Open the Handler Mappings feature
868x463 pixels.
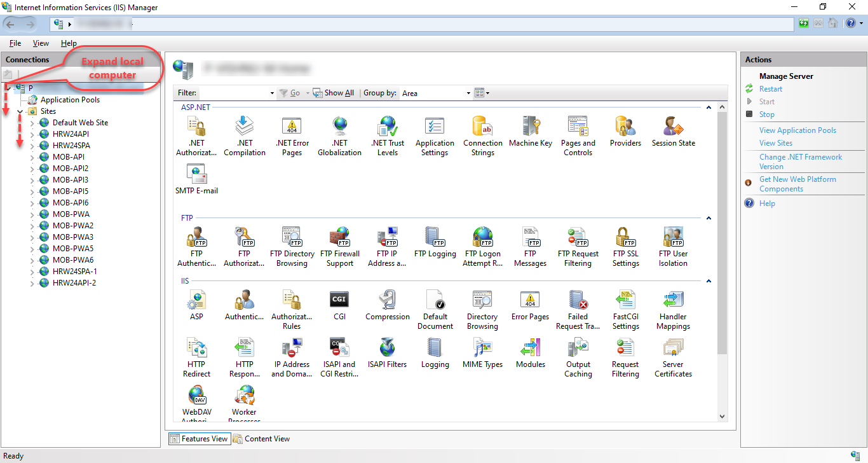673,305
